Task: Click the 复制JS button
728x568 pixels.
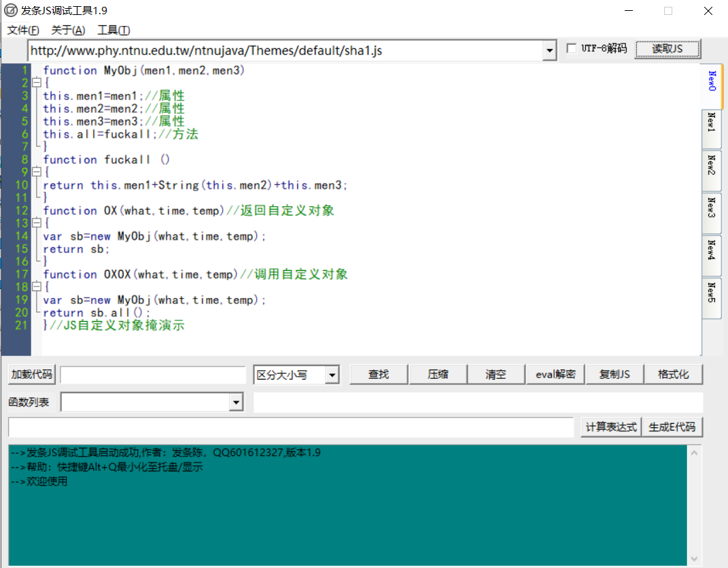Action: pos(614,375)
